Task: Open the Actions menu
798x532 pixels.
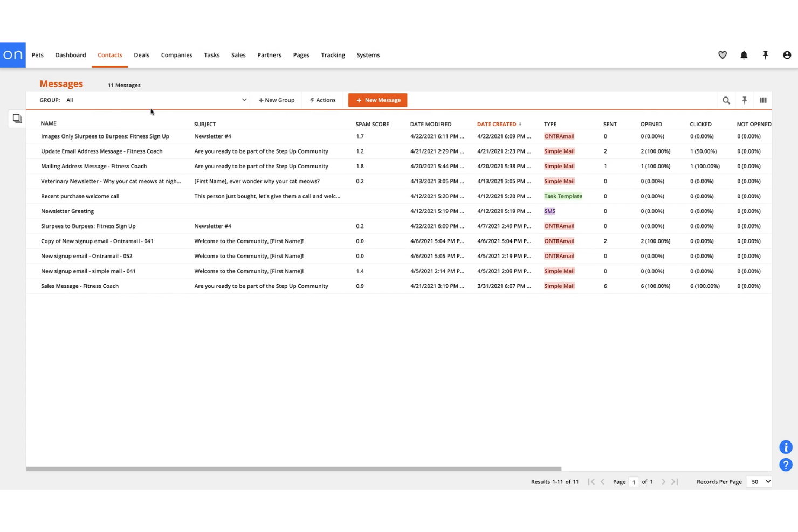Action: pyautogui.click(x=323, y=100)
